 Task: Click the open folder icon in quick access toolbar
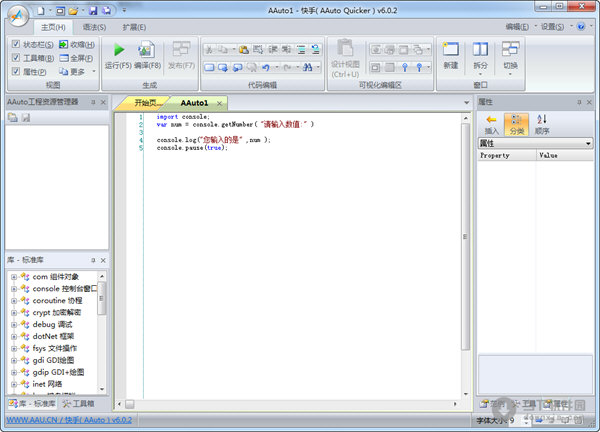pos(73,11)
